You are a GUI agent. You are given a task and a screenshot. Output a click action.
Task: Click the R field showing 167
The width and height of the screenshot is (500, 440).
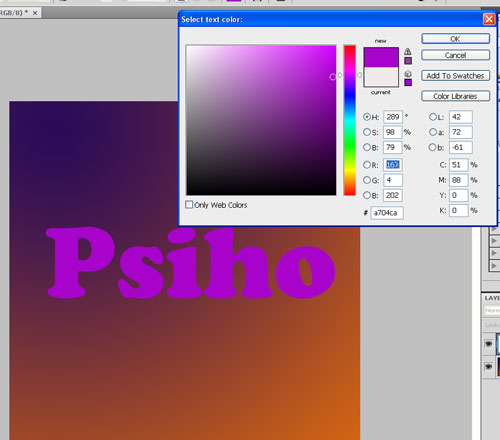[393, 165]
